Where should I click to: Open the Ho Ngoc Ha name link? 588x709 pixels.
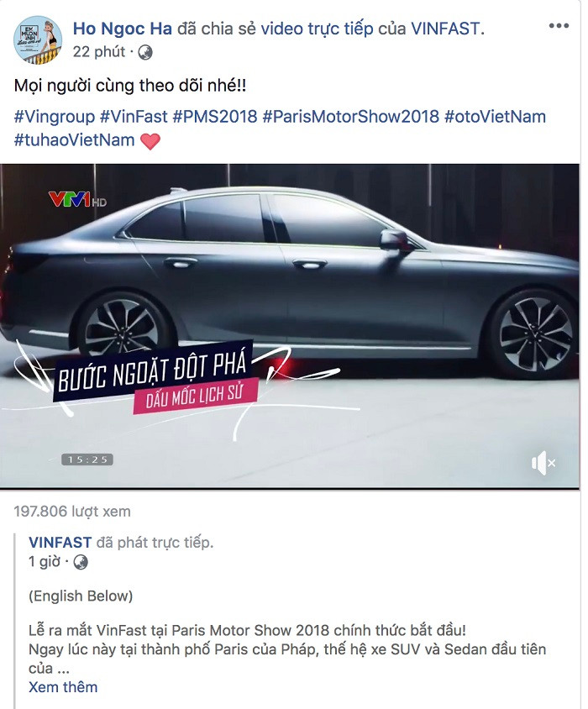pyautogui.click(x=123, y=29)
